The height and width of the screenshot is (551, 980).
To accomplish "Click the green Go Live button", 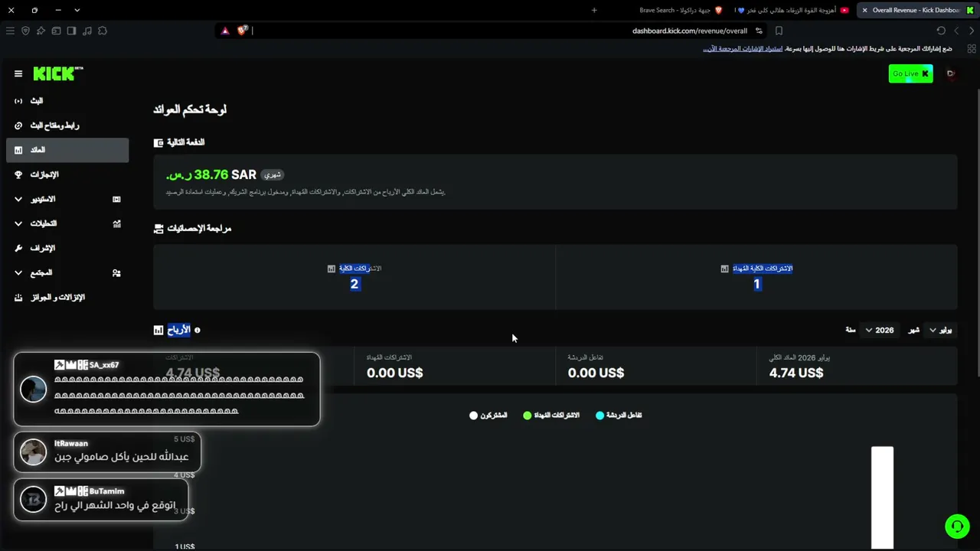I will click(x=911, y=73).
